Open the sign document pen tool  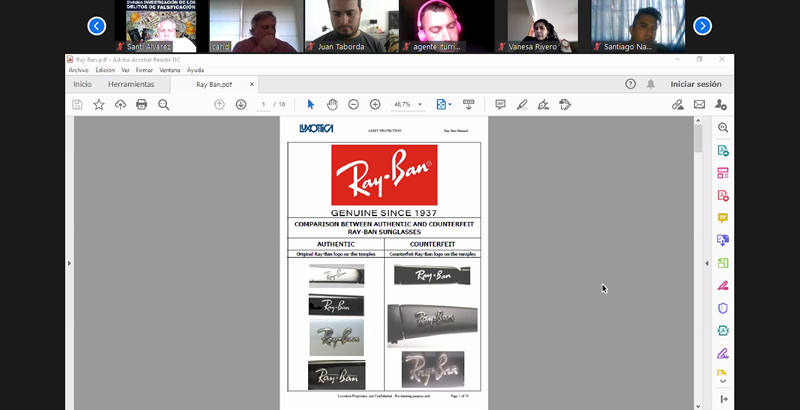543,105
